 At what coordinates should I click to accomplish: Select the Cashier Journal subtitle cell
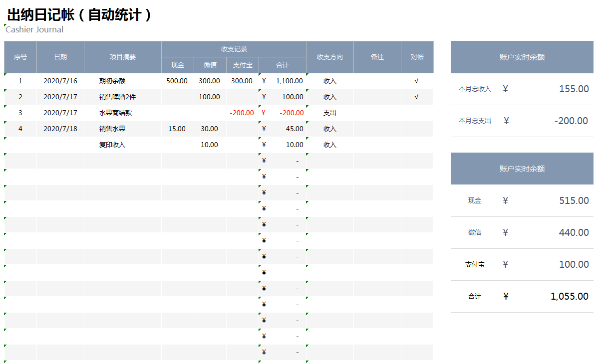pyautogui.click(x=34, y=29)
